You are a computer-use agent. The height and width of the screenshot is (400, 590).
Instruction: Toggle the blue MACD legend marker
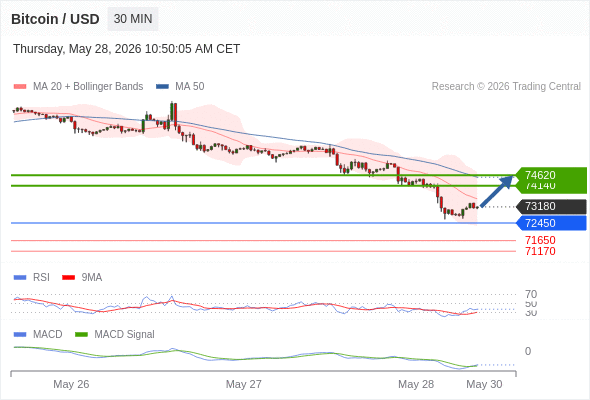20,335
